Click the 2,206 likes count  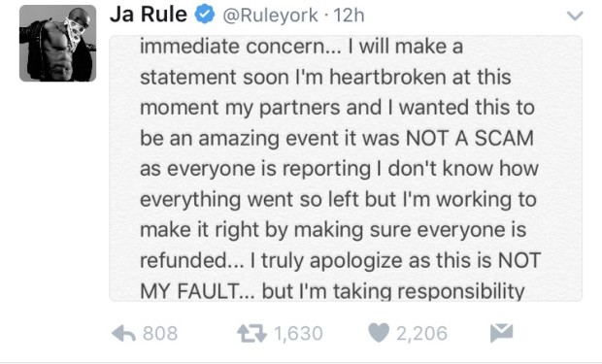(x=421, y=333)
